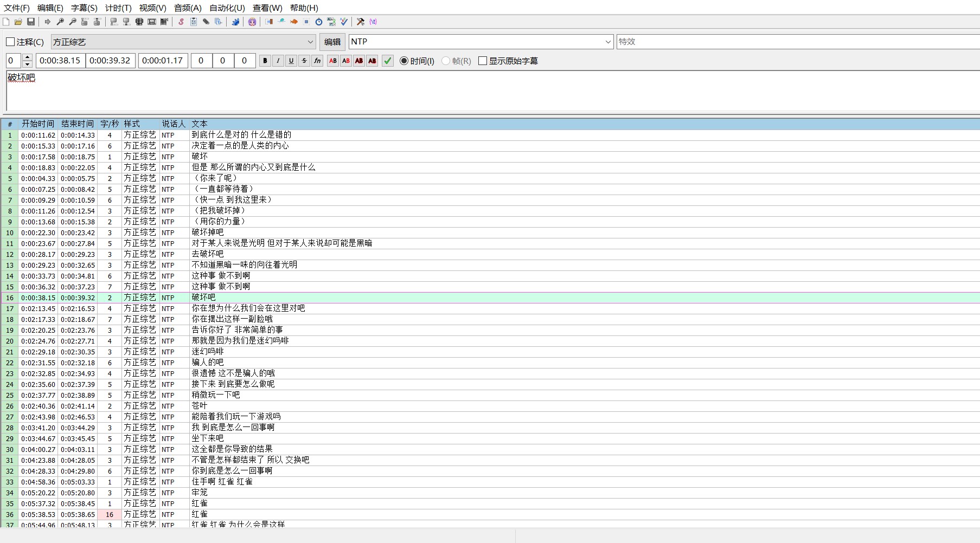The image size is (980, 543).
Task: Toggle tag hiding {\t} icon
Action: pos(373,22)
